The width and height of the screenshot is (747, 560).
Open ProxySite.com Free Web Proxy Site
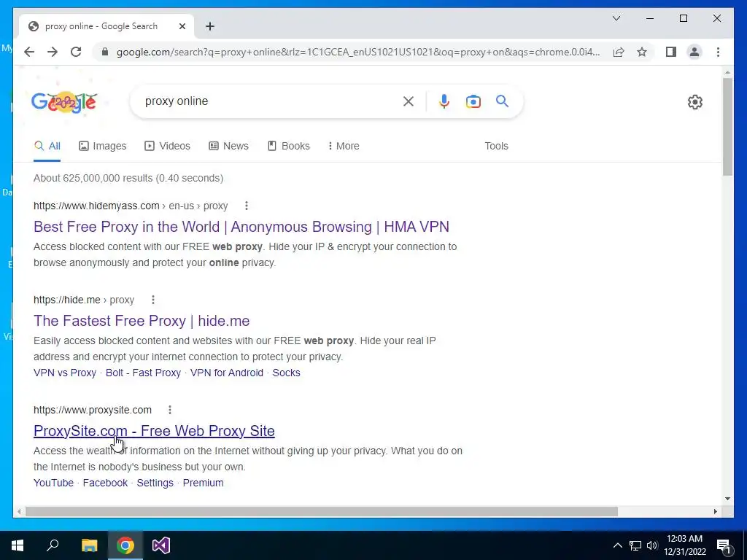point(154,430)
